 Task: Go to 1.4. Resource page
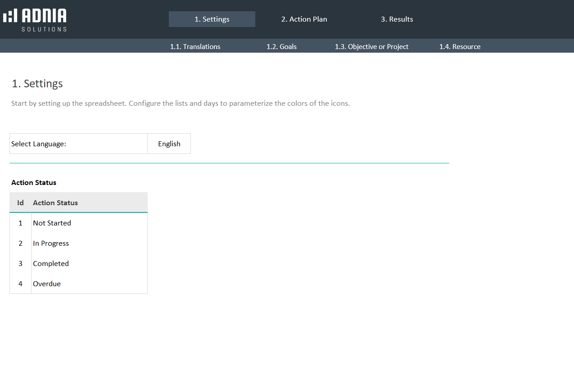coord(460,47)
